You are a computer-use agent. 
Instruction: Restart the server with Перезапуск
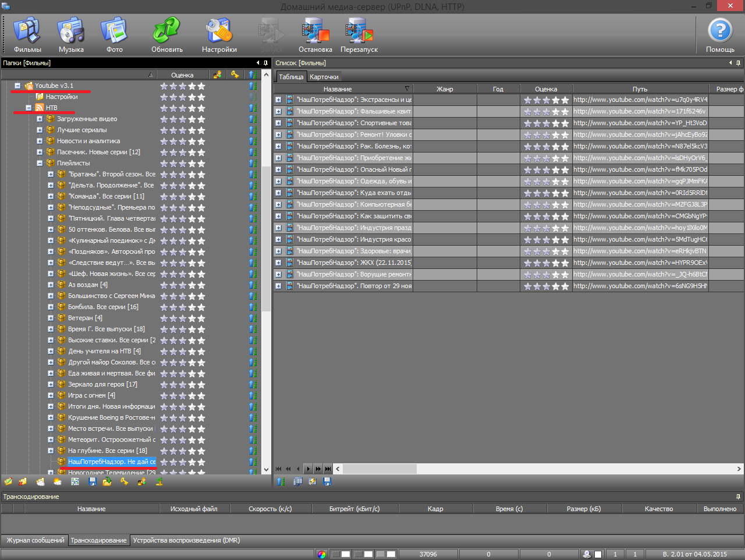(359, 35)
